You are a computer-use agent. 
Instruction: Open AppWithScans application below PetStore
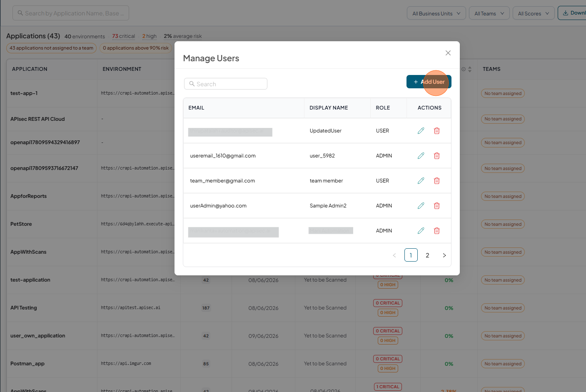pos(28,252)
